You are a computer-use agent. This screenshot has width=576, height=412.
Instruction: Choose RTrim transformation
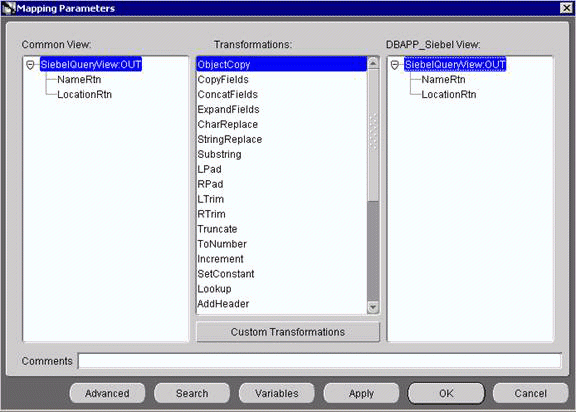[282, 214]
